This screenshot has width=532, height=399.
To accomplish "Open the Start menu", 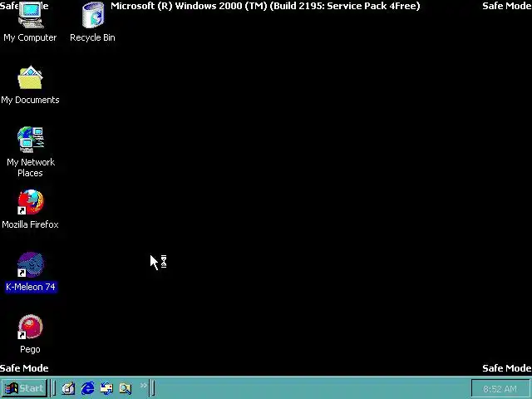I will [x=24, y=388].
